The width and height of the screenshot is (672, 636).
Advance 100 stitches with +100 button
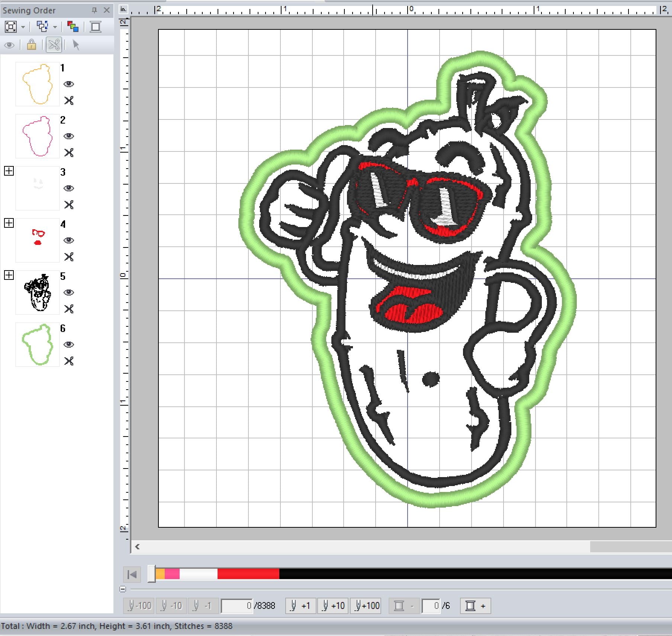pyautogui.click(x=366, y=606)
